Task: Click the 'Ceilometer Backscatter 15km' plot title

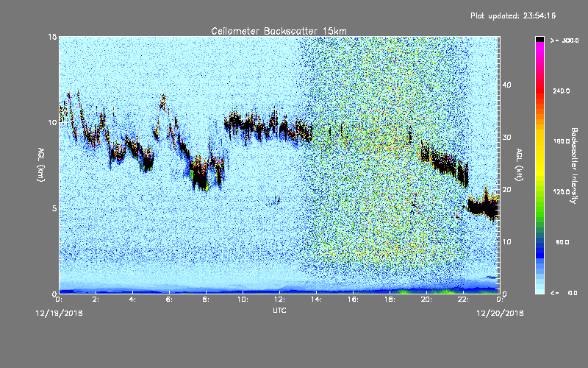Action: click(279, 31)
